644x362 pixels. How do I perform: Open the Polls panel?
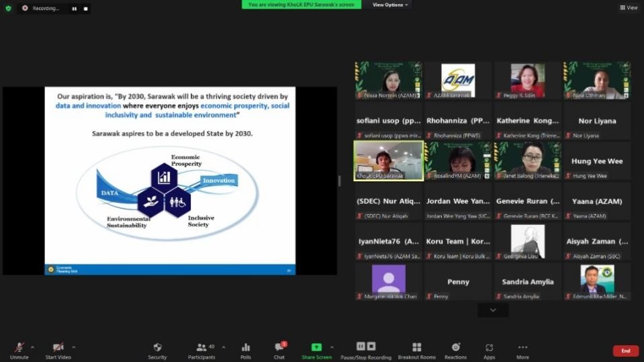click(x=246, y=350)
